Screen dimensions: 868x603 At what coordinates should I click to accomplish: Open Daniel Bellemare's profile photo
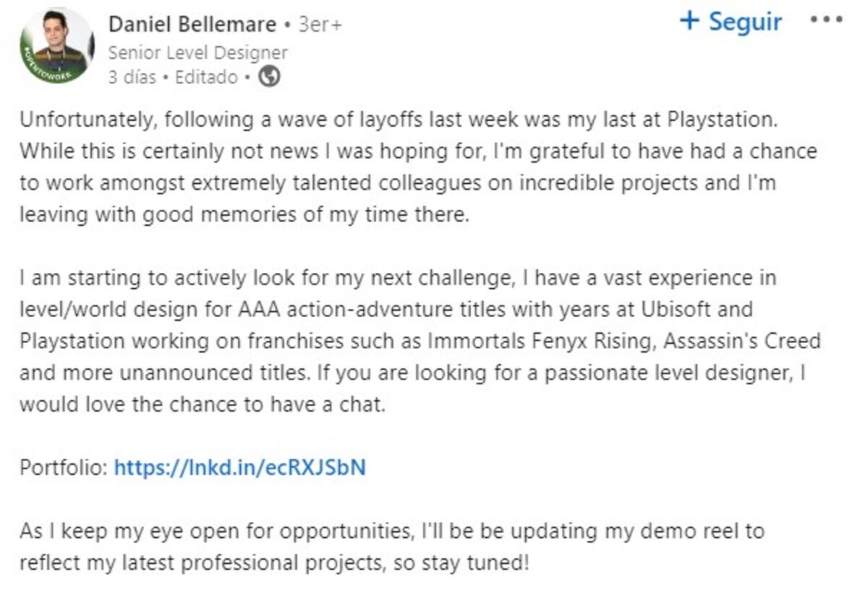(x=56, y=45)
